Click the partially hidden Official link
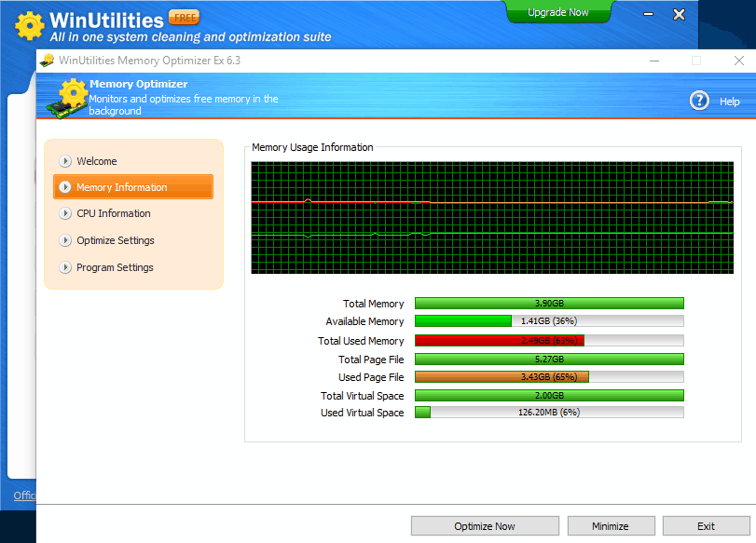This screenshot has height=543, width=756. (24, 495)
